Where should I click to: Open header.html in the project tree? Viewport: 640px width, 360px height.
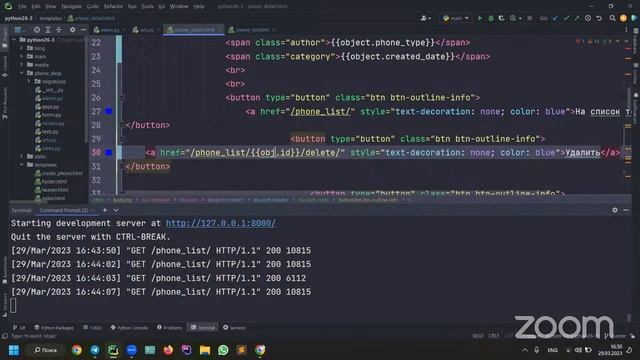52,190
